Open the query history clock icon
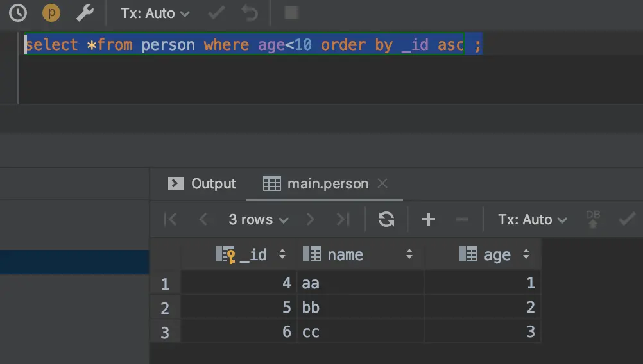 [x=18, y=13]
